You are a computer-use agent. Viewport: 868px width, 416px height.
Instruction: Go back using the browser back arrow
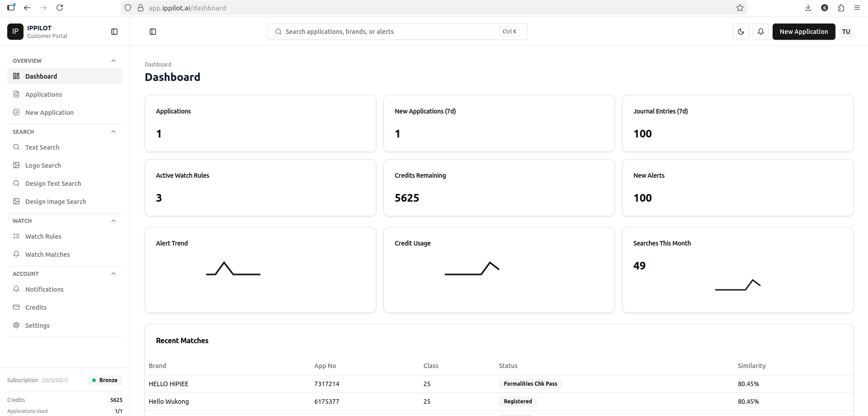tap(27, 8)
